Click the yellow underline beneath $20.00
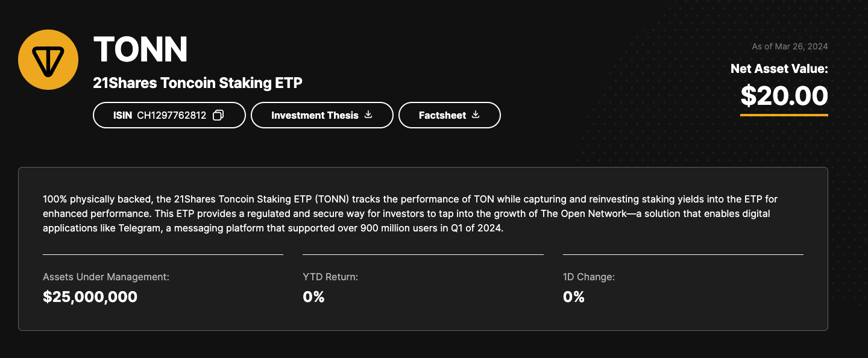The image size is (868, 358). (784, 115)
